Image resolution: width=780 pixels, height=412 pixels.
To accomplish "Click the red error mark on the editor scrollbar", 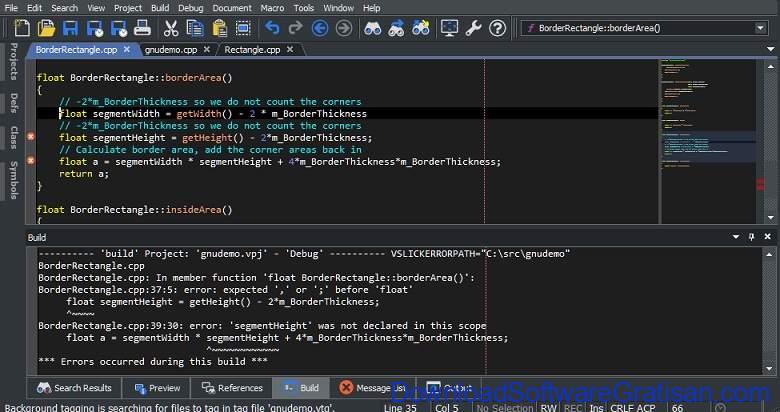I will pos(761,185).
